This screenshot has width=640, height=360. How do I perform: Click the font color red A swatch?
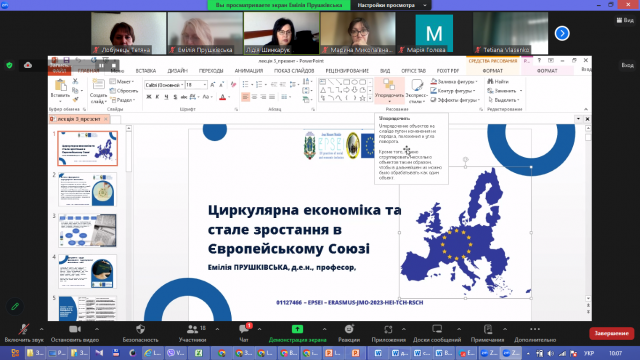tap(222, 97)
